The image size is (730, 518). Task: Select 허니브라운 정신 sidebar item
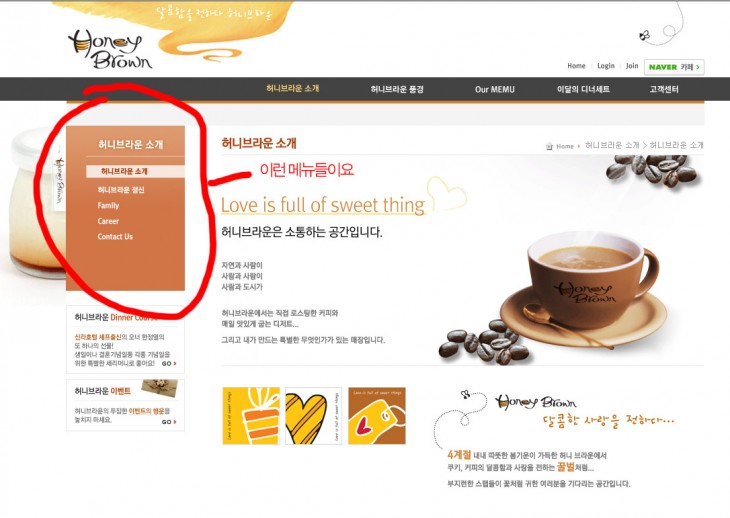click(121, 190)
